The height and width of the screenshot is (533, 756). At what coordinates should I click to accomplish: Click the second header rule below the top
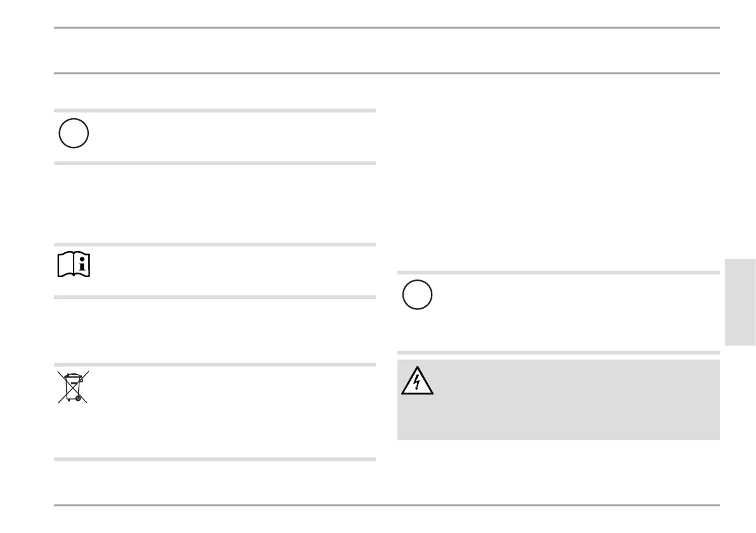[x=387, y=73]
